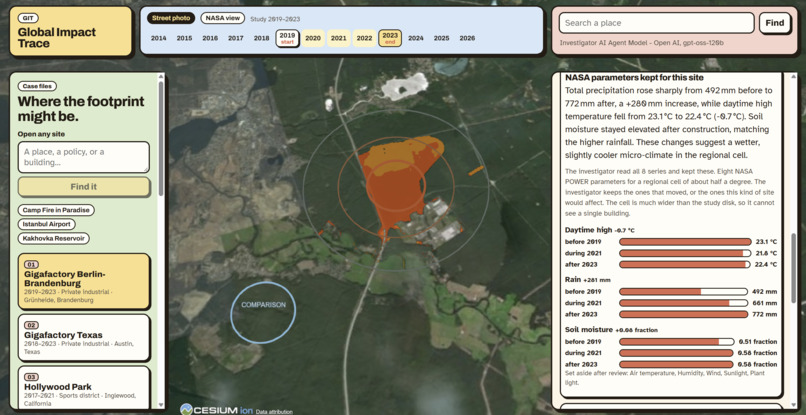Open the Case files tag
Image resolution: width=806 pixels, height=415 pixels.
coord(37,86)
